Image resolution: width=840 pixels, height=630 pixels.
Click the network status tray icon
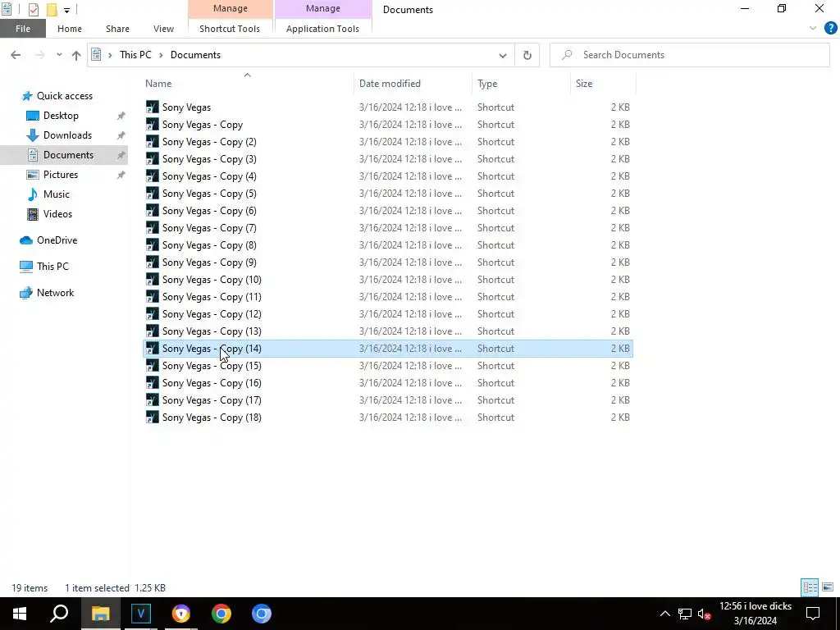[x=685, y=614]
